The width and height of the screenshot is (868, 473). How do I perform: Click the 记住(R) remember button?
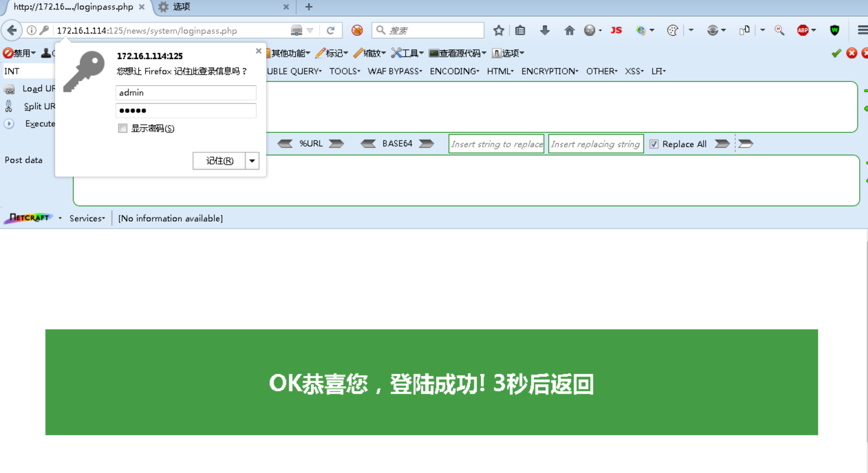point(219,161)
